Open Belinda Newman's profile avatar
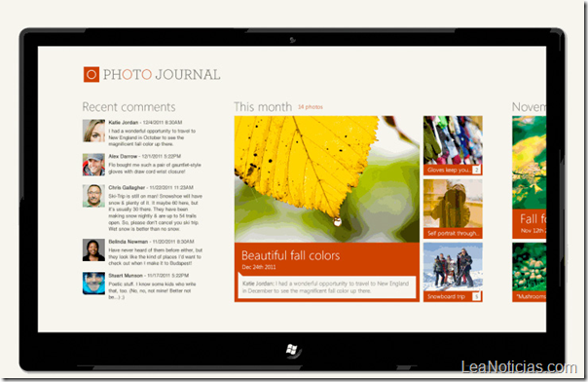This screenshot has height=382, width=588. point(93,249)
